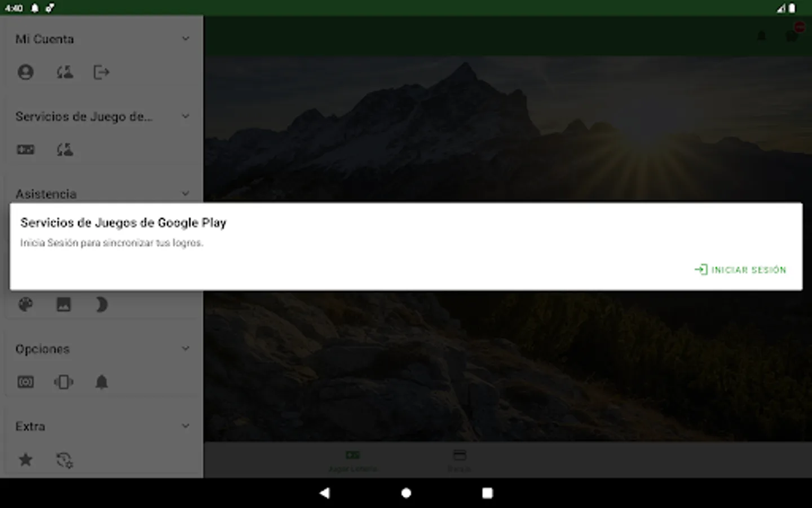Image resolution: width=812 pixels, height=508 pixels.
Task: Tap the Android home circle button
Action: 406,493
